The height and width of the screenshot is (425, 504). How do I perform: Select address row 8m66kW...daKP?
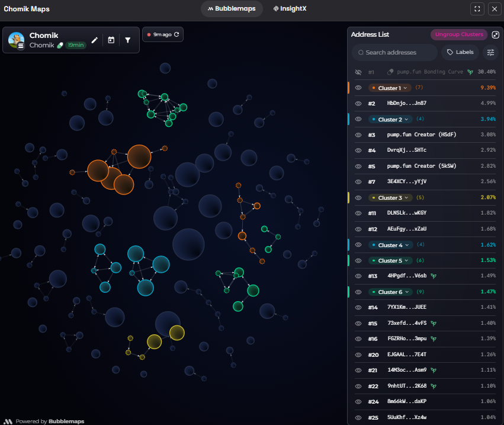[425, 401]
